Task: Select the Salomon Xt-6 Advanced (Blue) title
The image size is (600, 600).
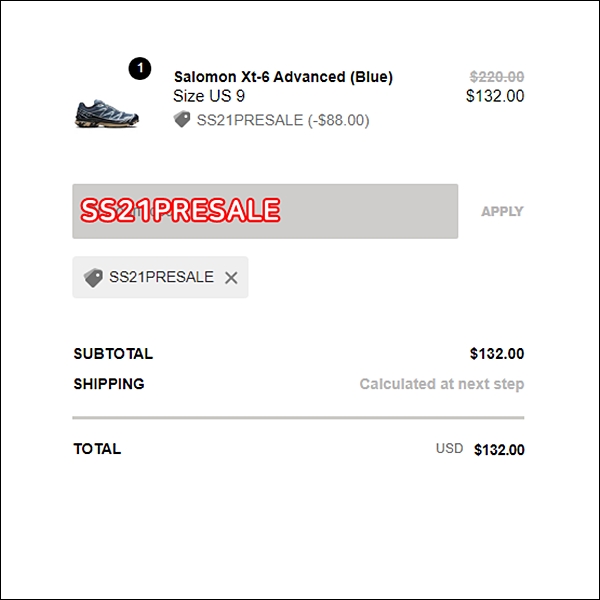Action: (283, 77)
